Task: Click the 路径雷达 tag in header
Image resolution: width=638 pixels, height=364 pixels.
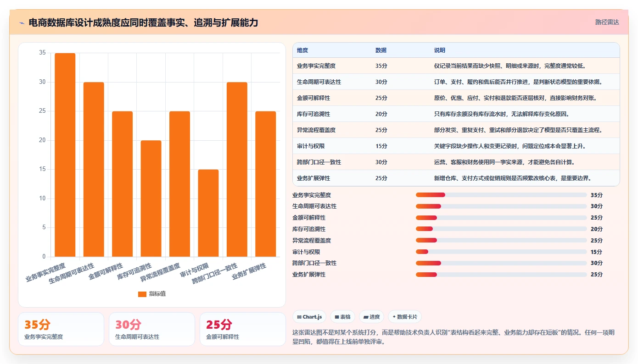Action: pos(607,22)
